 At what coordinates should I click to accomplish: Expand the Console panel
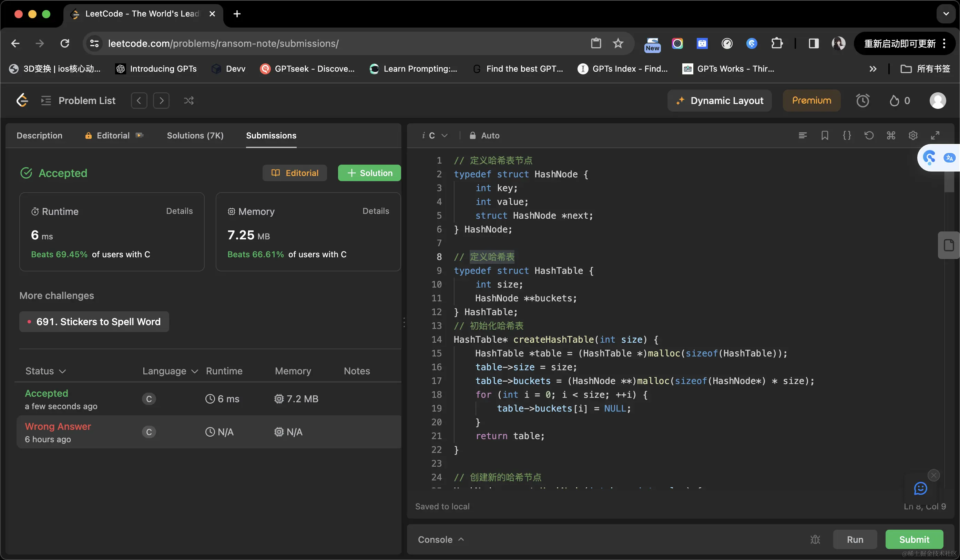point(441,539)
